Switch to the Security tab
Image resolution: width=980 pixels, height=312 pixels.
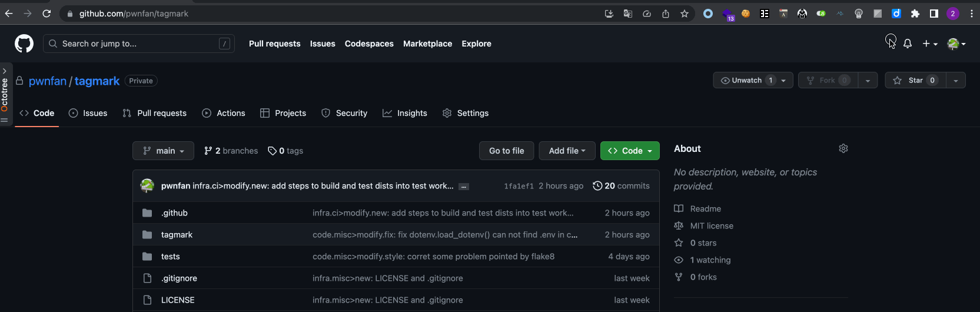coord(344,113)
